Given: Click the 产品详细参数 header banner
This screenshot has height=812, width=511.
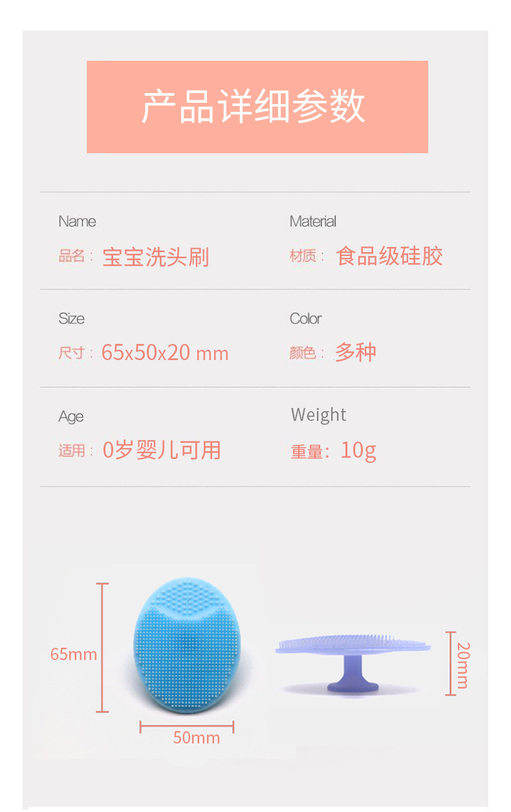Looking at the screenshot, I should point(257,107).
